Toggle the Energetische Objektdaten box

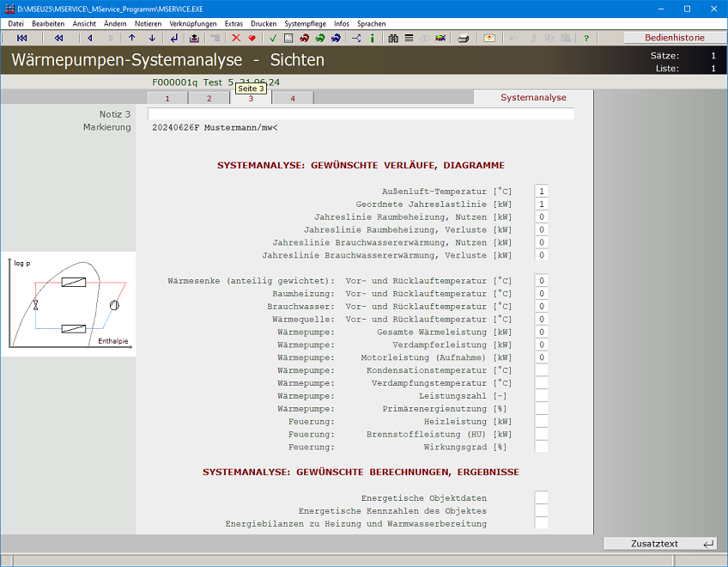[x=541, y=498]
